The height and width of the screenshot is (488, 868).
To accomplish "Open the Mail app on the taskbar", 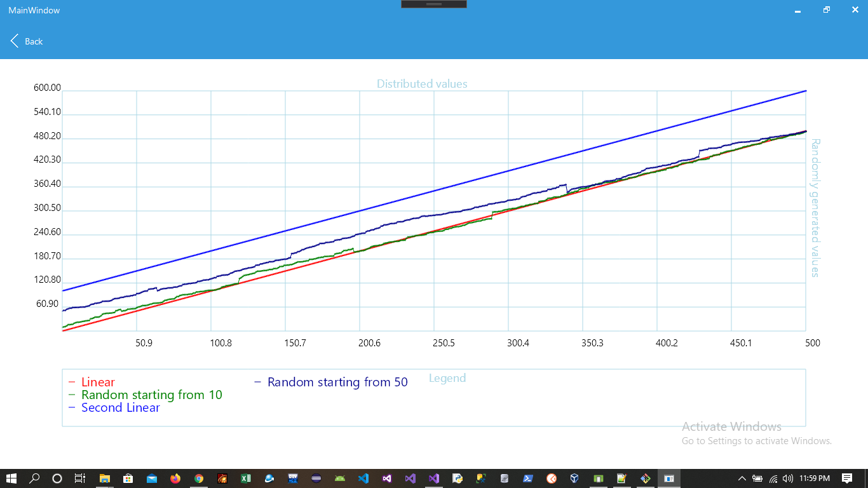I will [151, 478].
